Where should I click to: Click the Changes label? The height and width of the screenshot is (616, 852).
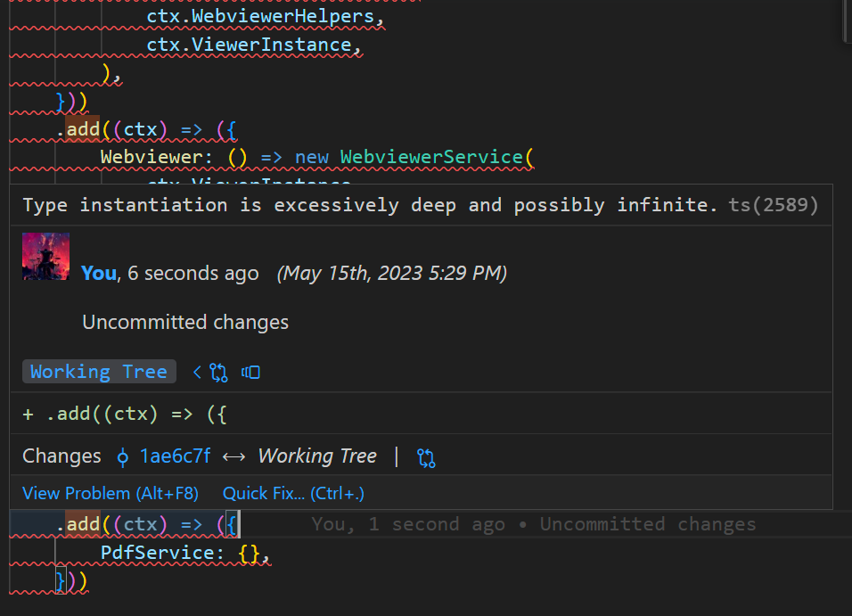pos(61,456)
